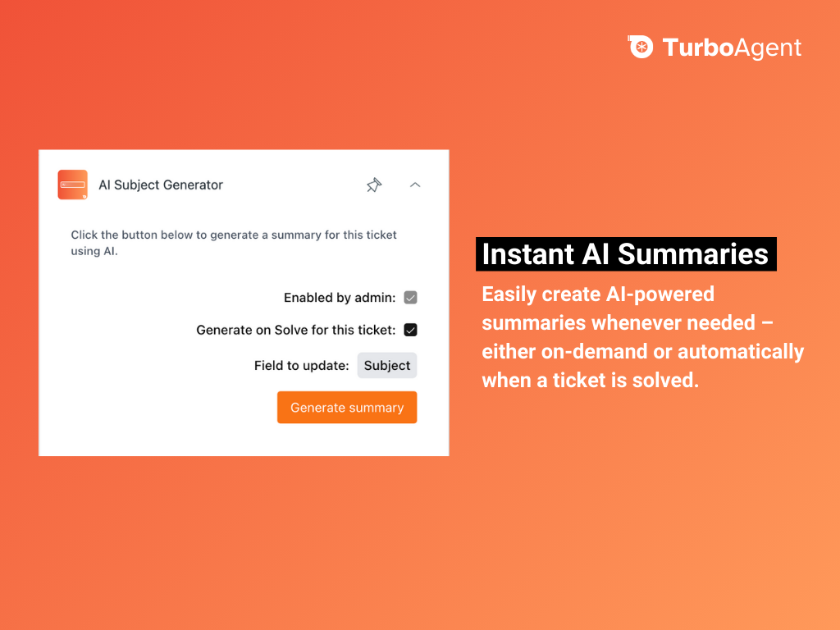Uncheck Generate on Solve for this ticket
Viewport: 840px width, 630px height.
pyautogui.click(x=411, y=330)
